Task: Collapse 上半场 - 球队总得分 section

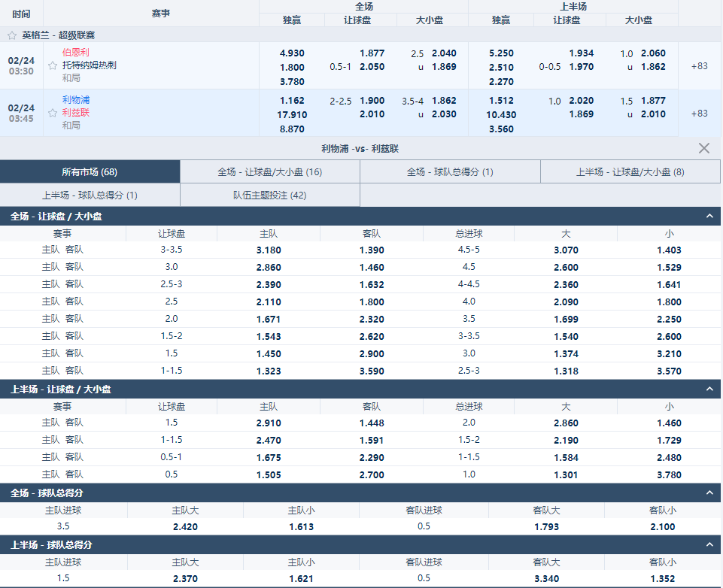Action: pos(709,544)
